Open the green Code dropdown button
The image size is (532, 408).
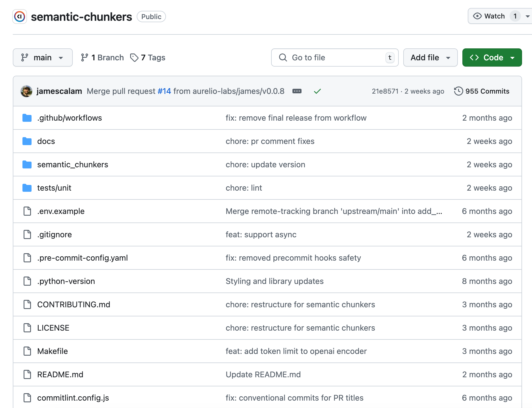click(492, 57)
